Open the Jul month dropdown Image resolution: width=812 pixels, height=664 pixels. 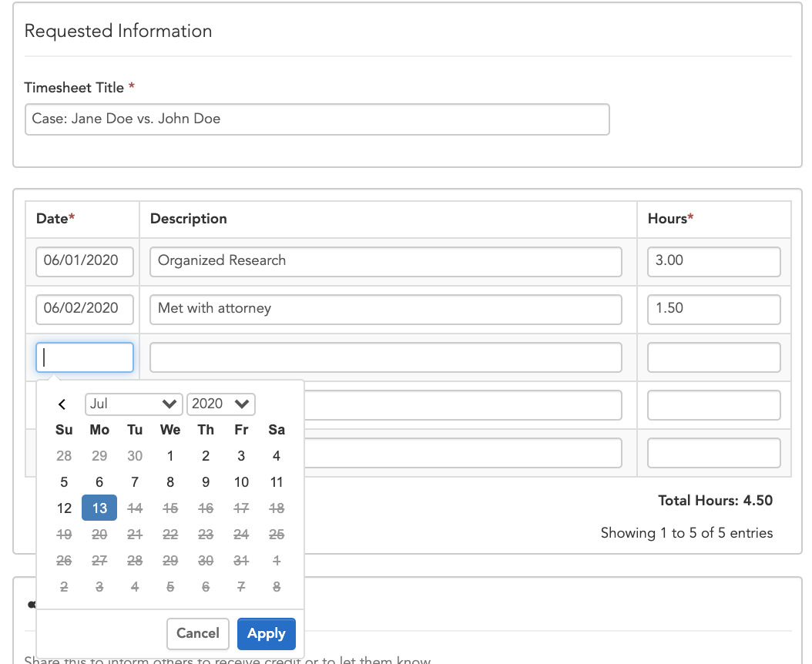tap(133, 404)
